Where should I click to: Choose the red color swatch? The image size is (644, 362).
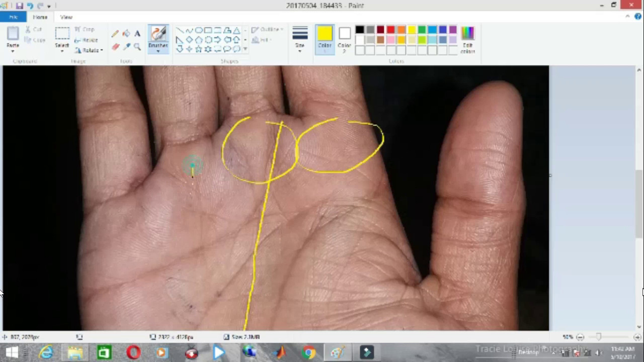click(x=390, y=30)
